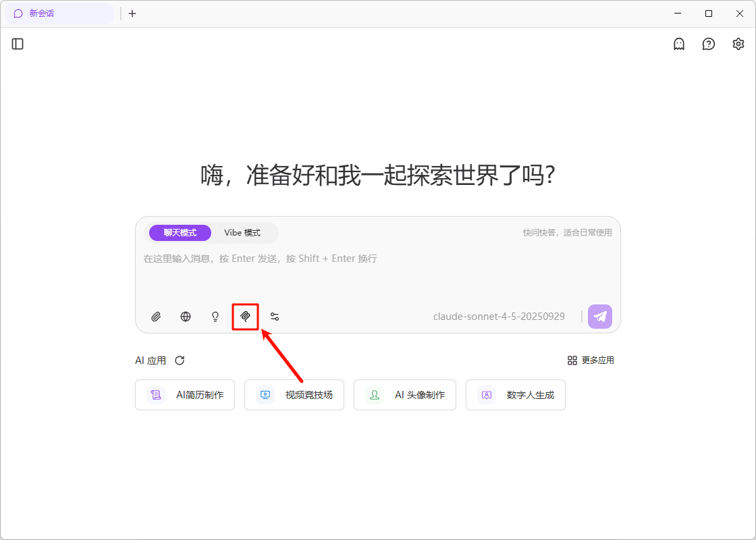Select the 聊天模式 mode
Screen dimensions: 756x540
(x=180, y=233)
